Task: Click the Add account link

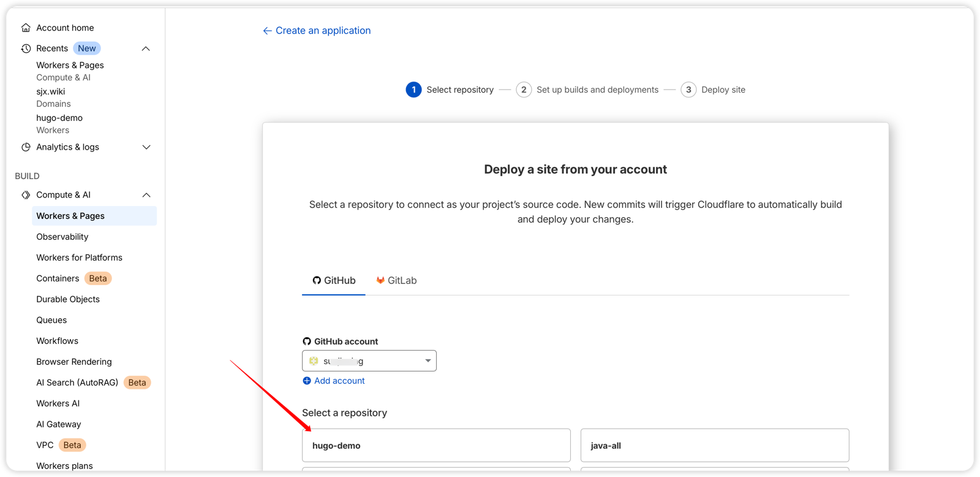Action: click(x=339, y=381)
